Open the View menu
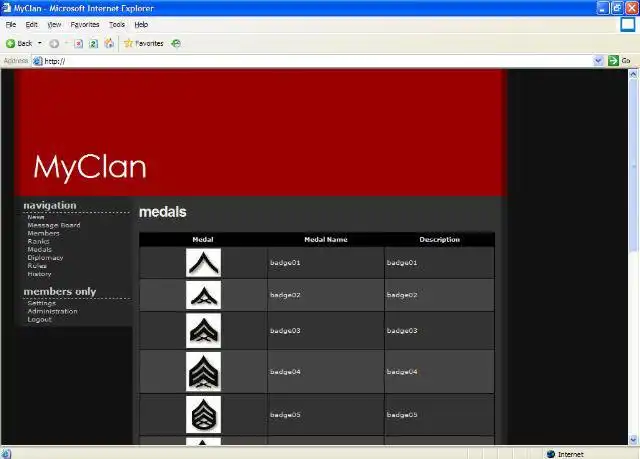This screenshot has height=459, width=640. 54,24
